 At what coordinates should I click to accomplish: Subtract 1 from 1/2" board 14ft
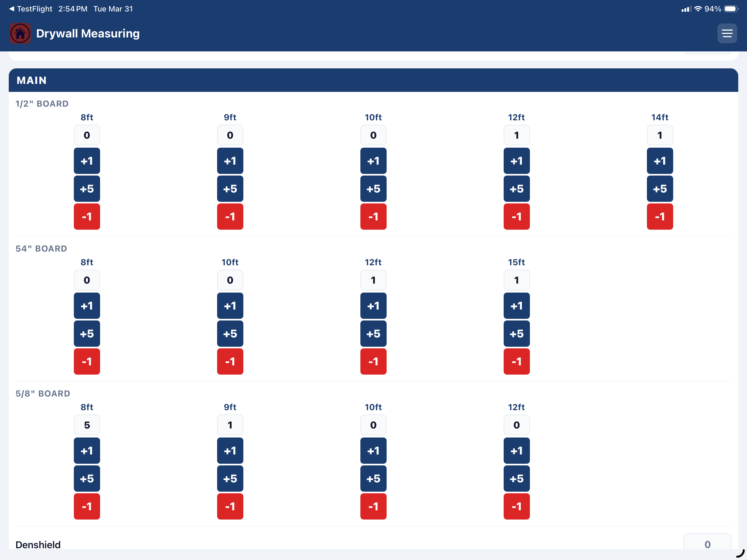coord(660,217)
